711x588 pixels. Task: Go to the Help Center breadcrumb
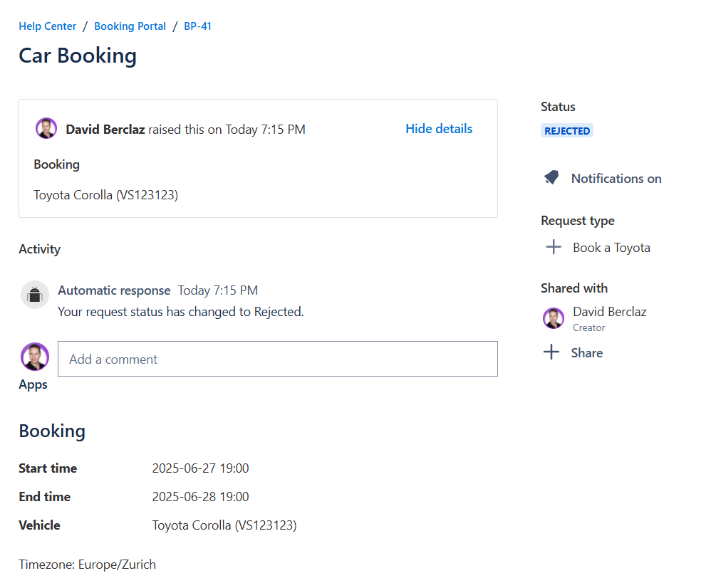click(x=47, y=26)
